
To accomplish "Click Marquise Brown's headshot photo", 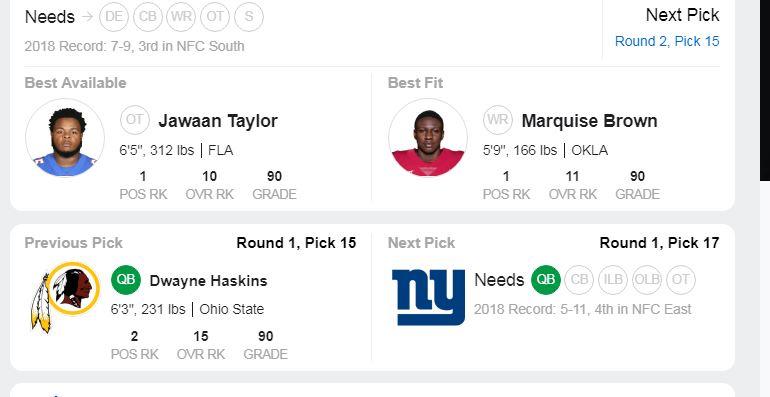I will point(428,138).
